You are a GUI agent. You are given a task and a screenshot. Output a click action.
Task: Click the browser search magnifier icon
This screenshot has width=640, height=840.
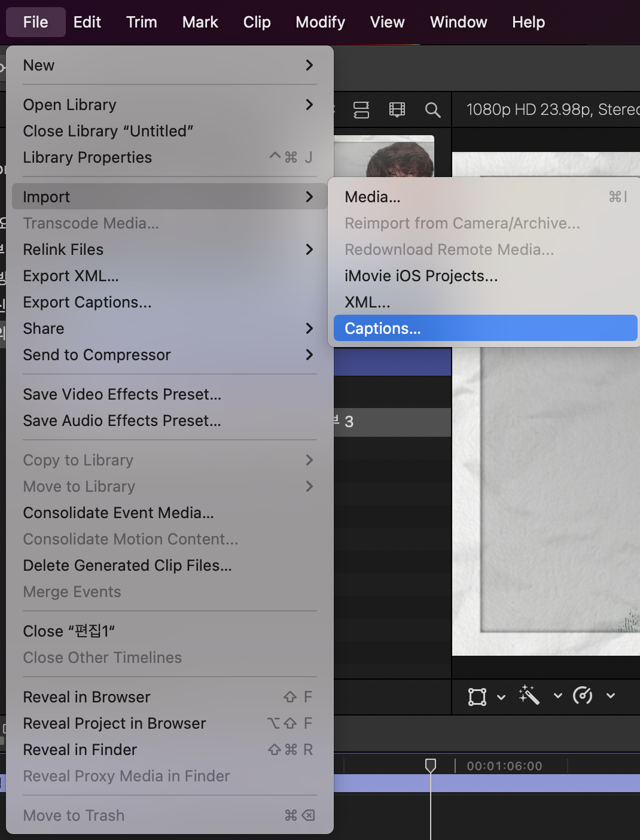[x=432, y=109]
